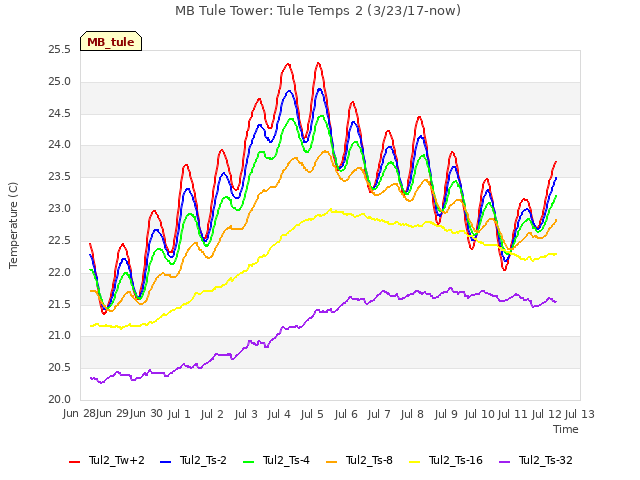Click the 20.0 y-axis tick label
Image resolution: width=640 pixels, height=480 pixels.
click(60, 400)
